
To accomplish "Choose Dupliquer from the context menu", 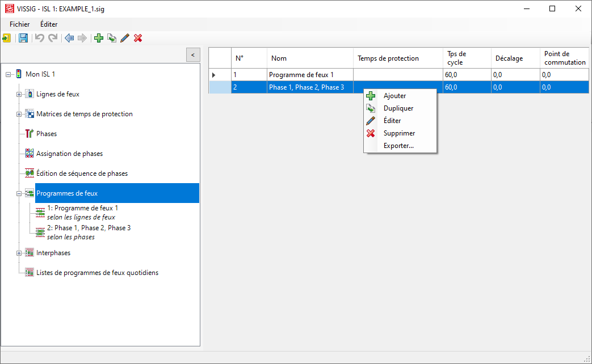I will coord(398,108).
